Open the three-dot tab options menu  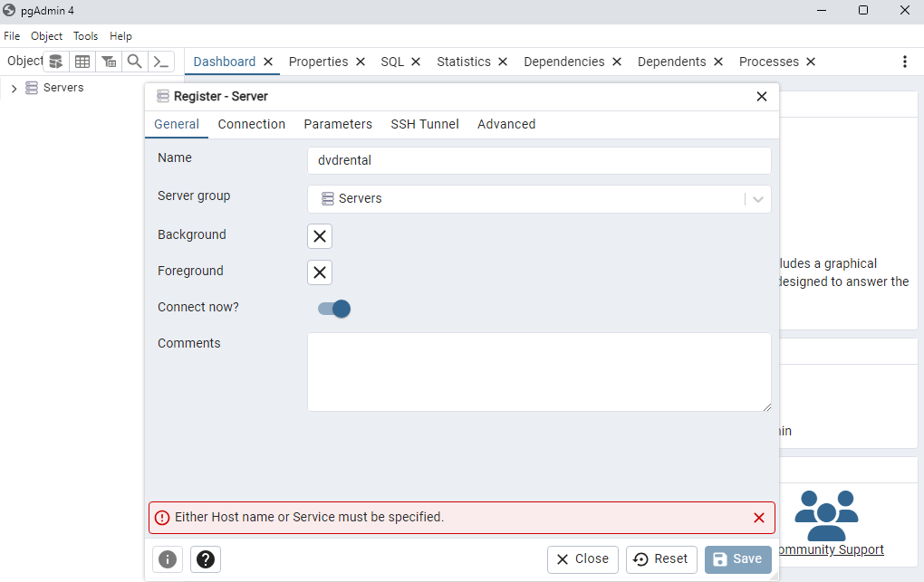(905, 62)
